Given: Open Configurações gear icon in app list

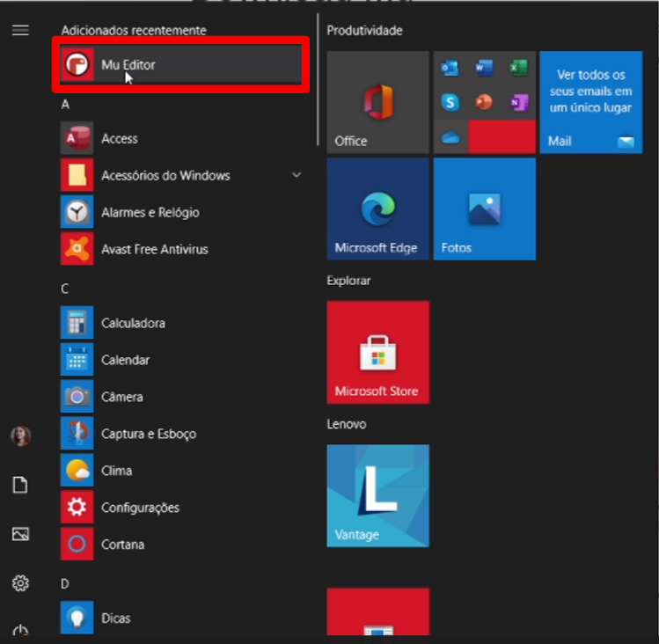Looking at the screenshot, I should [77, 508].
